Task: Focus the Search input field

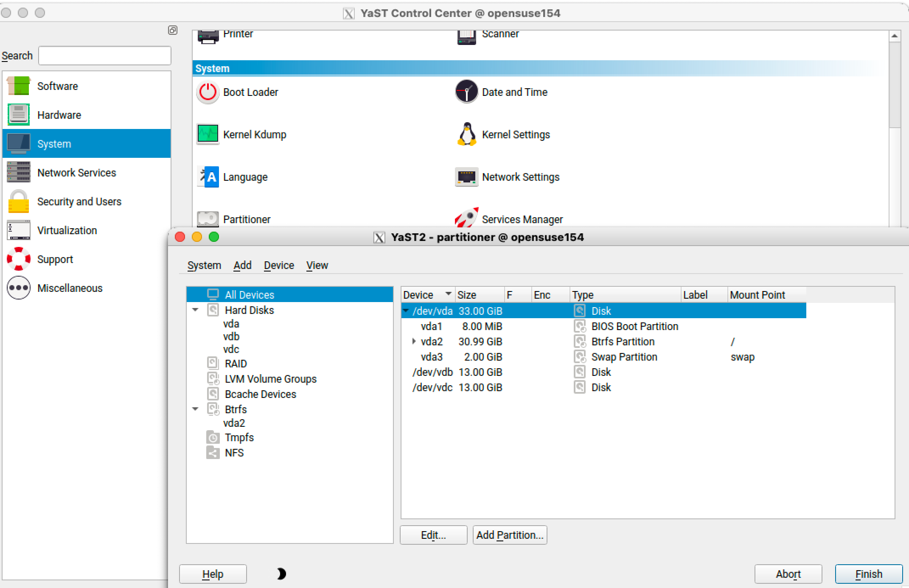Action: tap(105, 56)
